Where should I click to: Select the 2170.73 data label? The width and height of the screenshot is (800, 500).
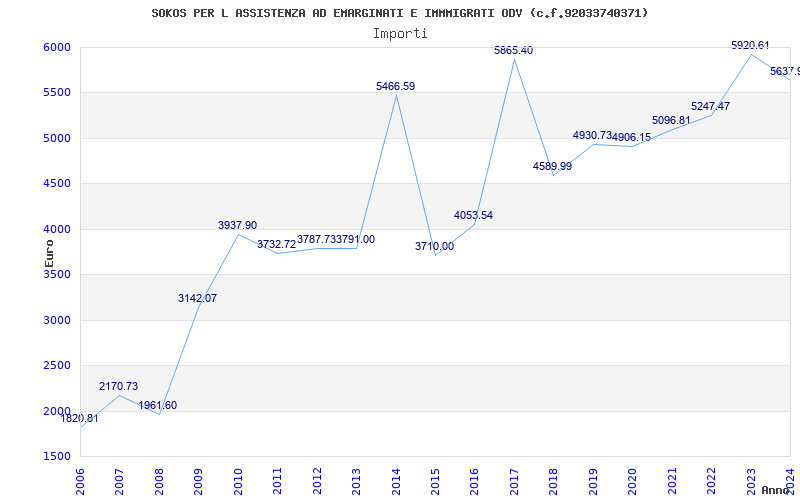point(118,386)
